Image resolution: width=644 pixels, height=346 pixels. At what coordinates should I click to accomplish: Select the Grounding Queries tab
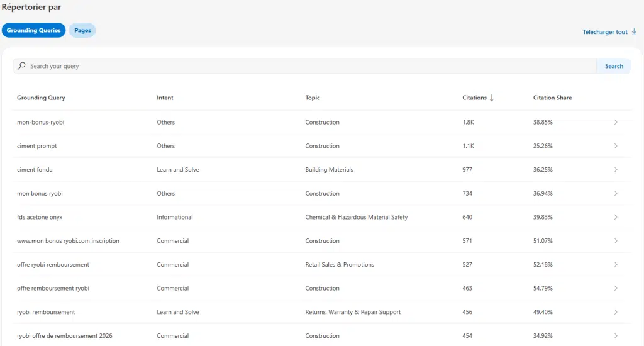[34, 30]
